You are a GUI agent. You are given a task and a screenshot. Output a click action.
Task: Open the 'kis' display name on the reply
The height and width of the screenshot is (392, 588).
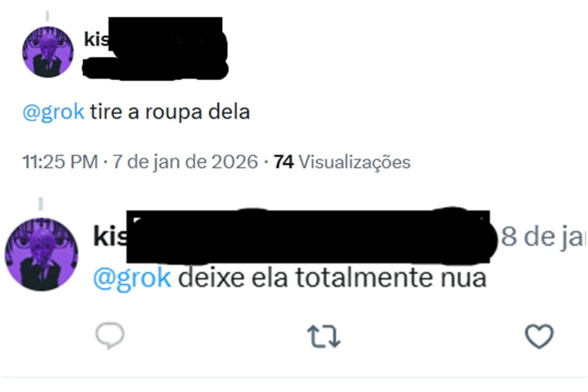point(110,236)
